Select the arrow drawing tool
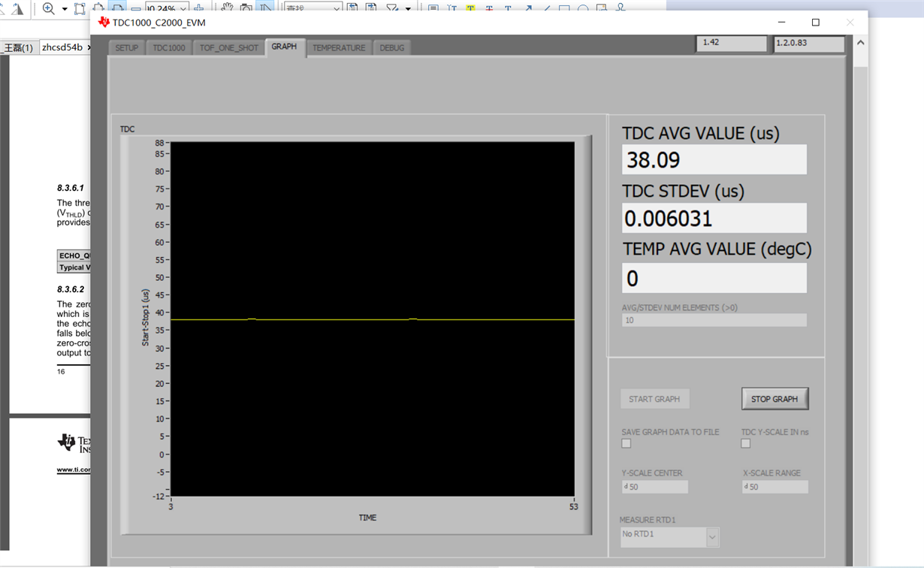 [x=528, y=8]
